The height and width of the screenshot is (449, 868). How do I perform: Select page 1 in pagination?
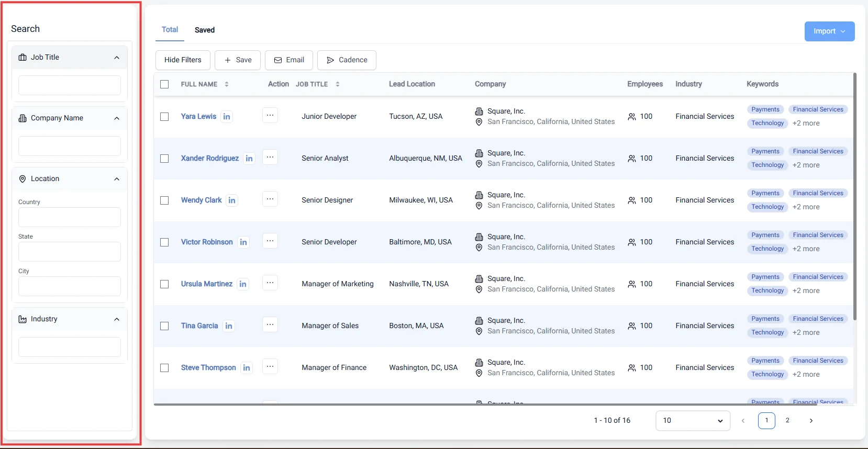(766, 420)
